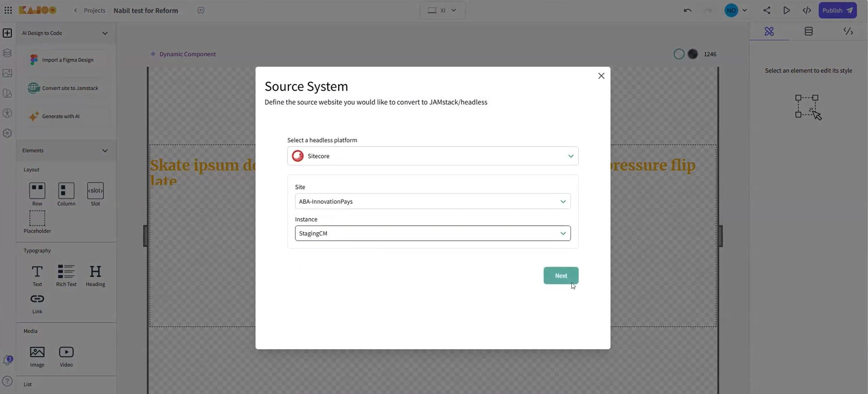Open the NO user avatar menu

pyautogui.click(x=731, y=10)
